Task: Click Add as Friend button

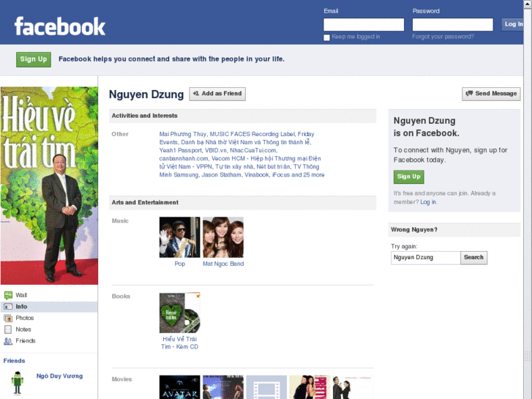Action: pos(217,94)
